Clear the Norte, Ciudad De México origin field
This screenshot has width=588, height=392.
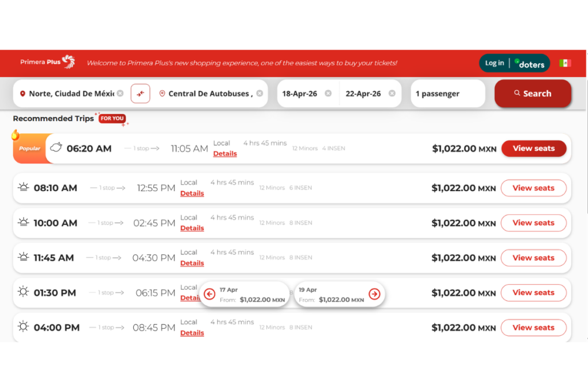(x=120, y=94)
